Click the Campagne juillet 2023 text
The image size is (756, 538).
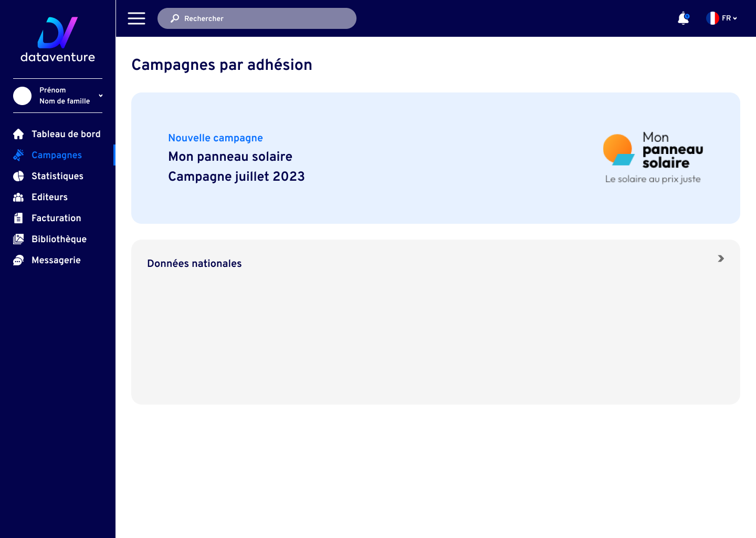(236, 177)
